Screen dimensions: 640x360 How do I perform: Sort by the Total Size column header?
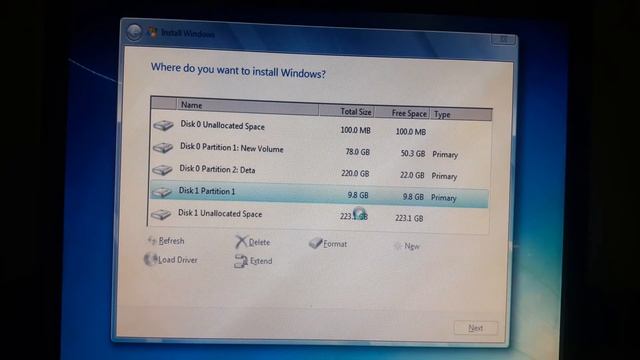click(x=346, y=111)
